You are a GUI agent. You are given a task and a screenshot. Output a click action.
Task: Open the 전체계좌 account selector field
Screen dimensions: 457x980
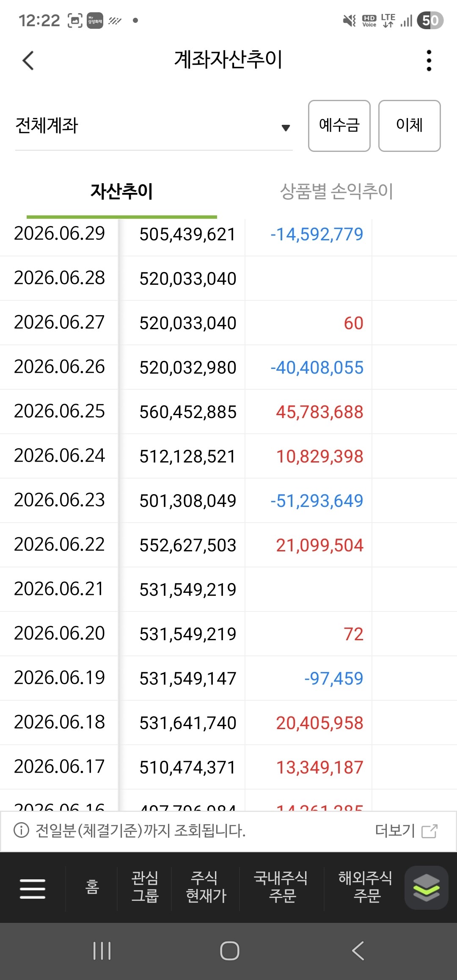[x=154, y=126]
